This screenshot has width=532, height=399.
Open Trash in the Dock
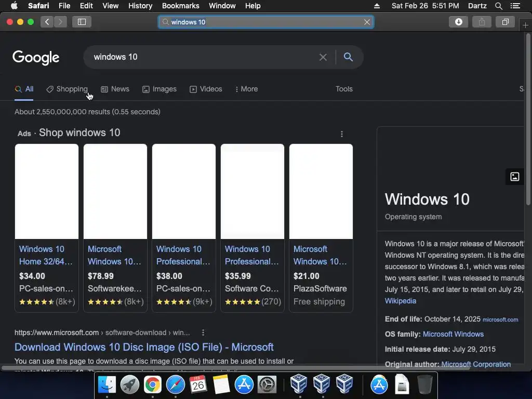[x=424, y=384]
